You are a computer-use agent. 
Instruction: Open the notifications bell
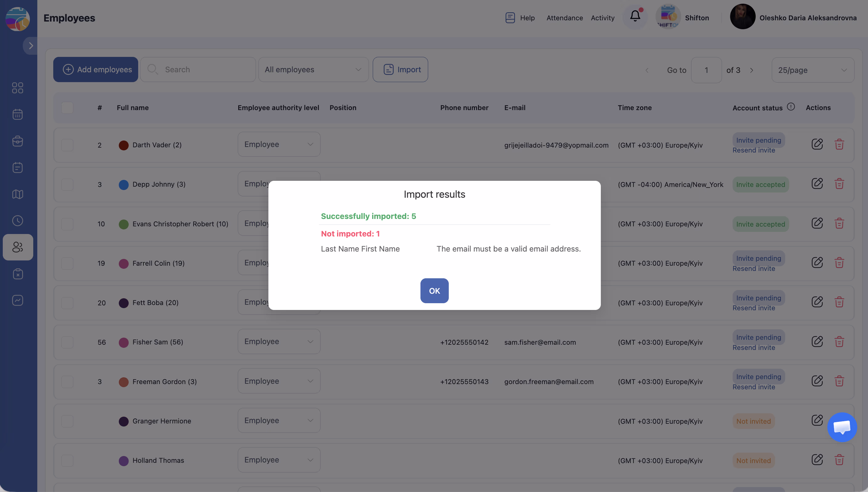click(635, 16)
